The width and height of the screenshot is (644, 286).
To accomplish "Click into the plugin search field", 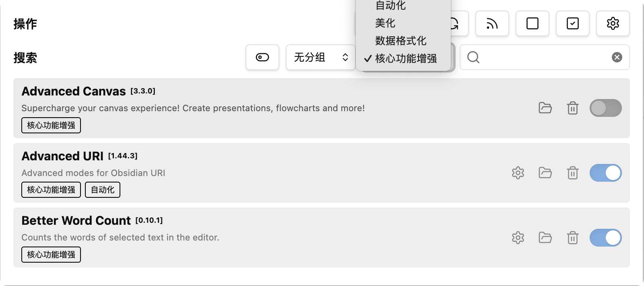I will (x=545, y=57).
